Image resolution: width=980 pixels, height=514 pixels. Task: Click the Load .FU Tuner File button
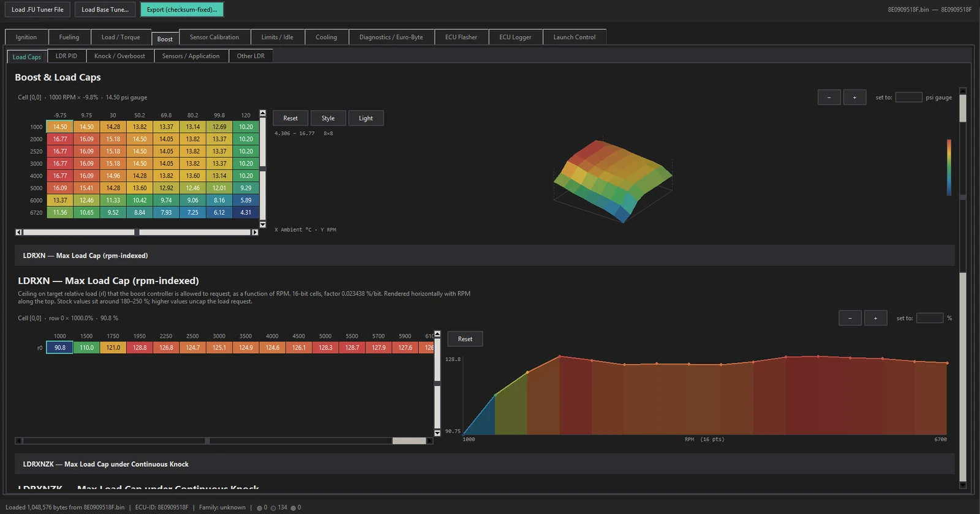pos(37,9)
